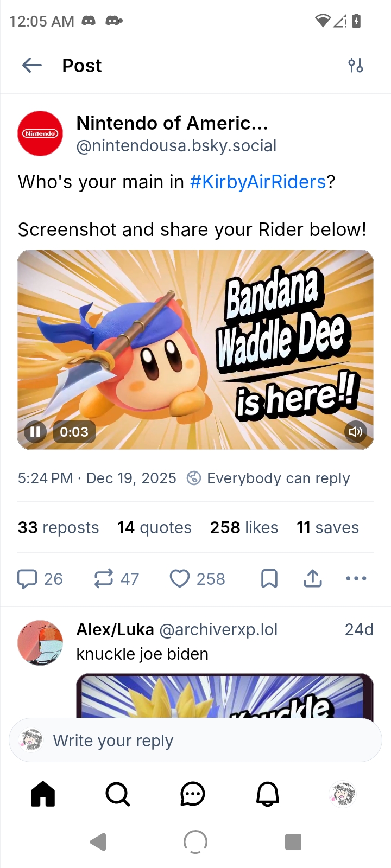
Task: Tap the reply speech bubble icon
Action: pyautogui.click(x=27, y=579)
